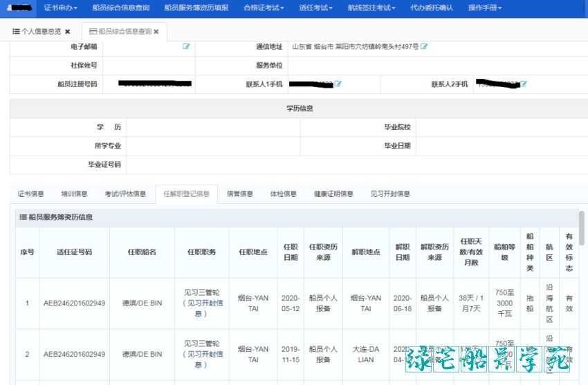Open 代办委托确认 menu item
588x385 pixels.
click(x=432, y=8)
